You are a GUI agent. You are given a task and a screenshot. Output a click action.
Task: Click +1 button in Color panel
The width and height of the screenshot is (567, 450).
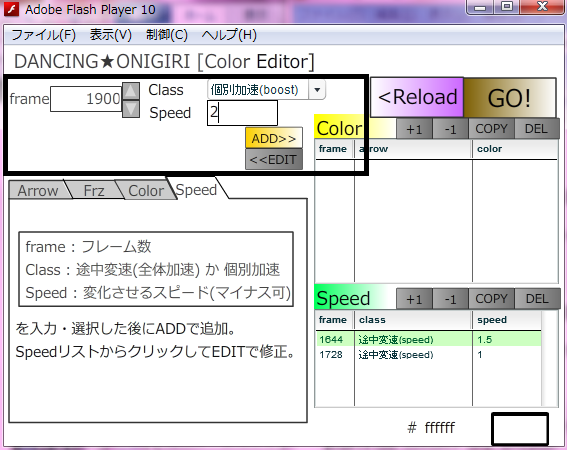[x=414, y=129]
